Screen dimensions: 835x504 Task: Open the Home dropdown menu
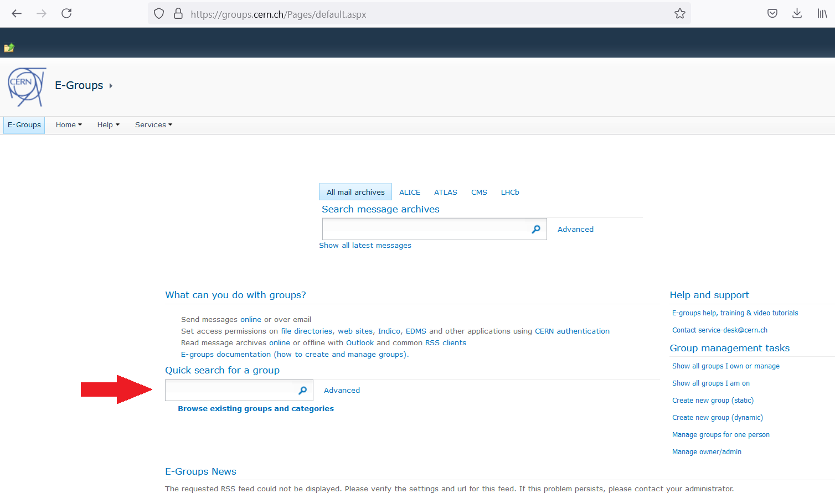pyautogui.click(x=69, y=125)
